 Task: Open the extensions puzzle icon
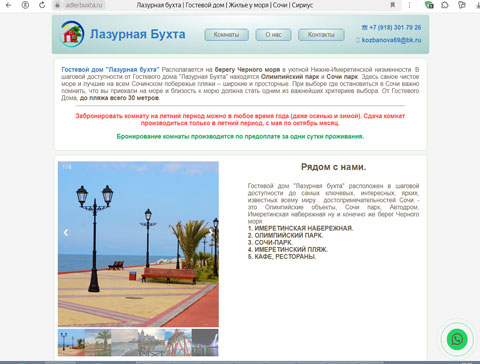[445, 5]
